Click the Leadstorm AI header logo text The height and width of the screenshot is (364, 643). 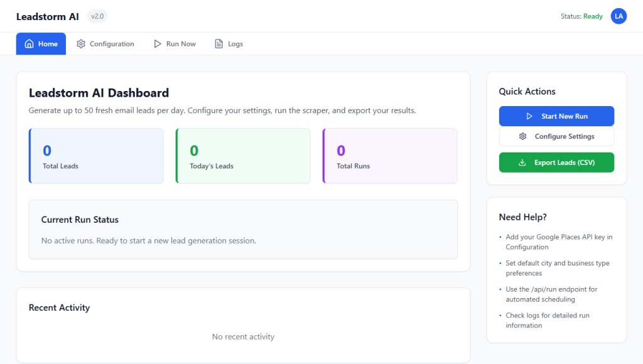pyautogui.click(x=48, y=16)
